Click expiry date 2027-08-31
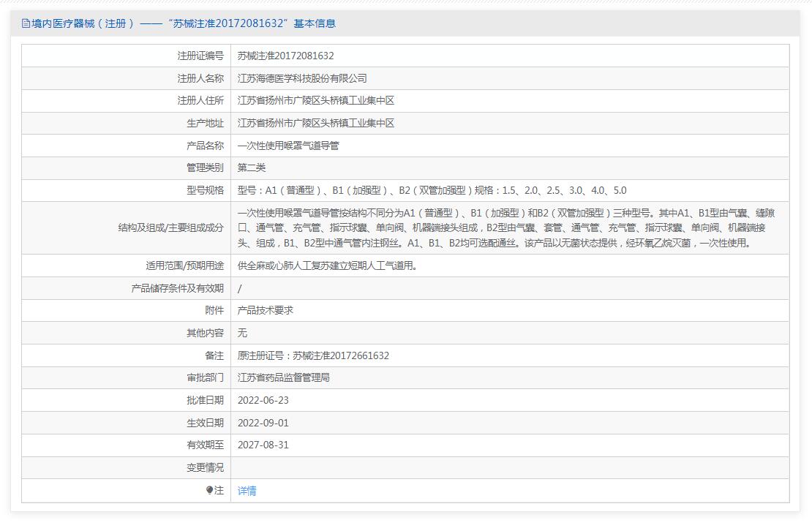 pyautogui.click(x=263, y=445)
